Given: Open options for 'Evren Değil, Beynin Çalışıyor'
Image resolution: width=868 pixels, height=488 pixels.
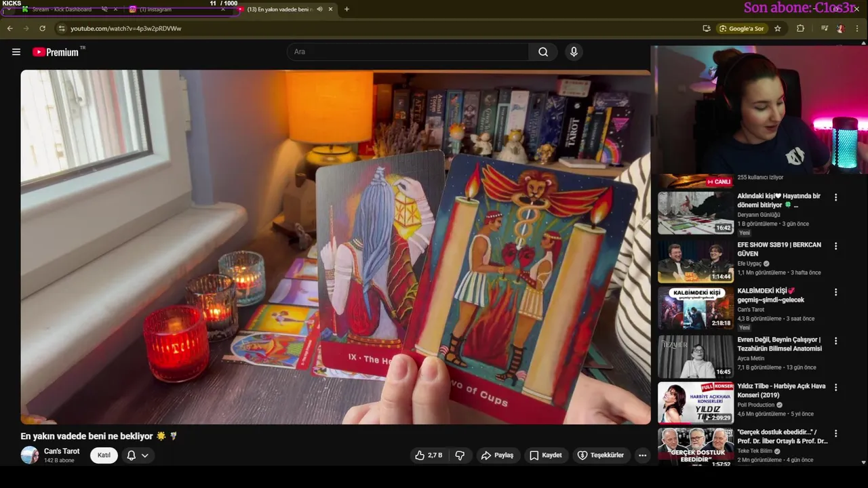Looking at the screenshot, I should pos(835,341).
